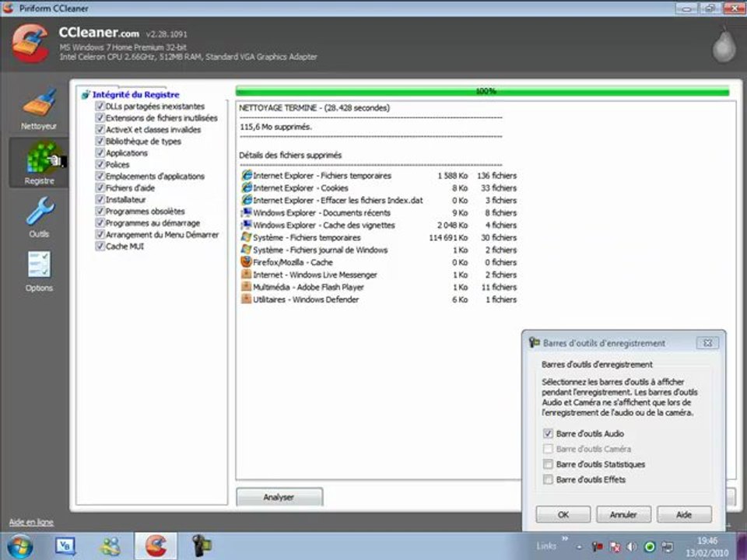
Task: Click Windows Explorer icon of Cache des vignettes row
Action: point(247,225)
